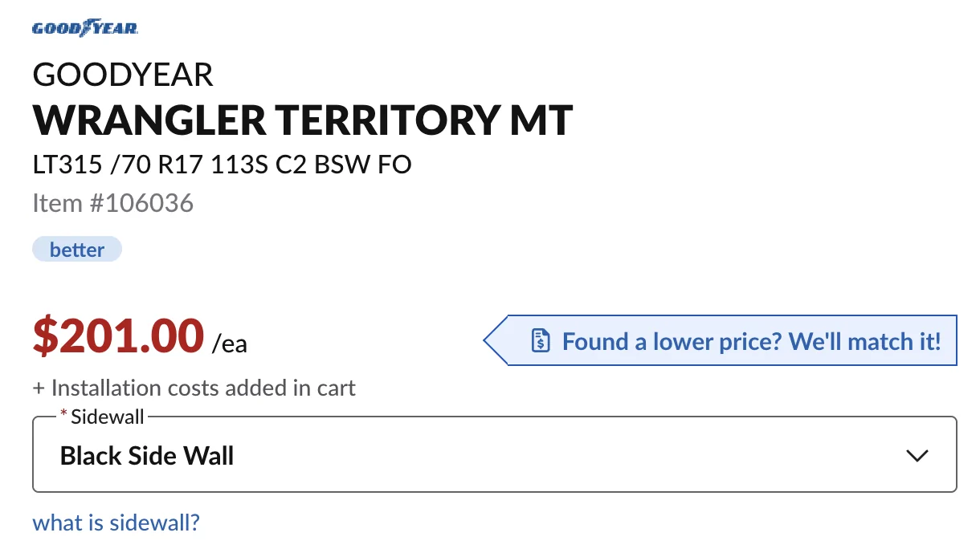Viewport: 980px width, 557px height.
Task: Click the installation costs note
Action: (x=194, y=388)
